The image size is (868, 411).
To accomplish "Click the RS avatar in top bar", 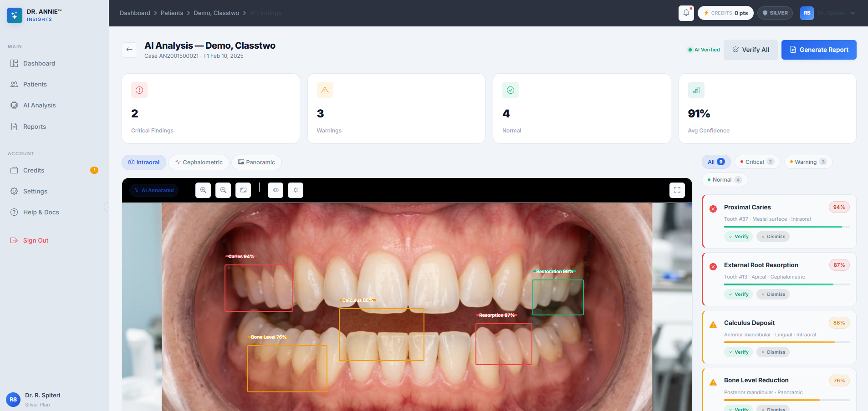I will coord(807,13).
